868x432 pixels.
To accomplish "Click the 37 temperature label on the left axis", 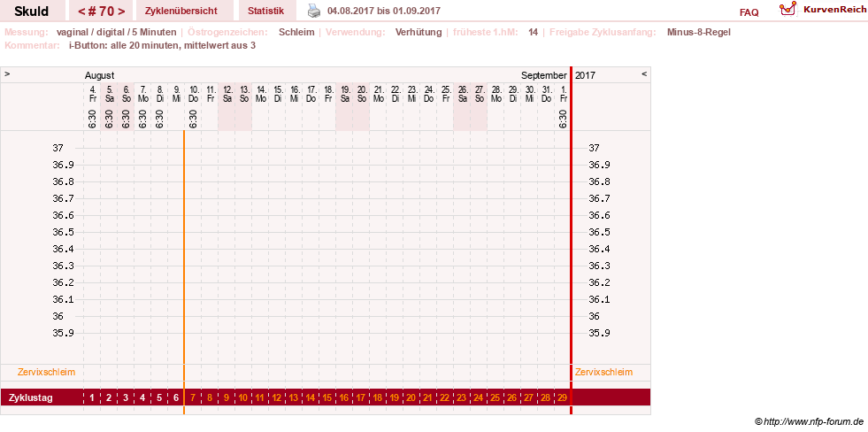I will (x=58, y=148).
